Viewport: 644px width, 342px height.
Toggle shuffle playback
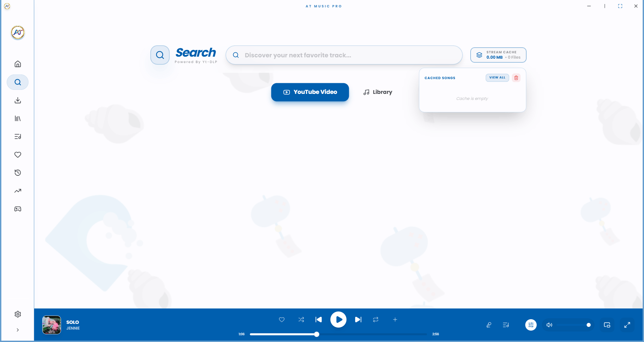click(x=301, y=320)
